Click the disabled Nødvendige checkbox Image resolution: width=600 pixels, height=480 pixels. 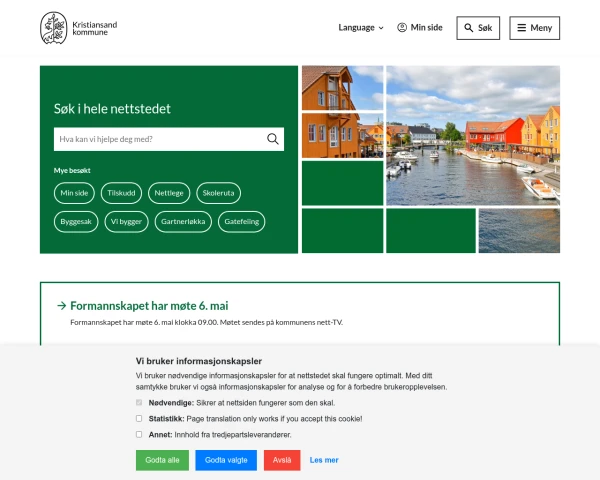point(139,403)
